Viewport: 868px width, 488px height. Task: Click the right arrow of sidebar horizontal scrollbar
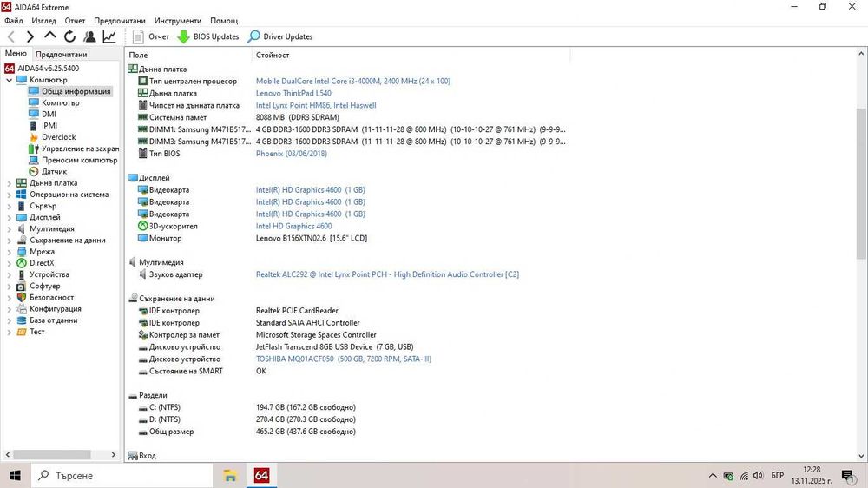tap(114, 454)
